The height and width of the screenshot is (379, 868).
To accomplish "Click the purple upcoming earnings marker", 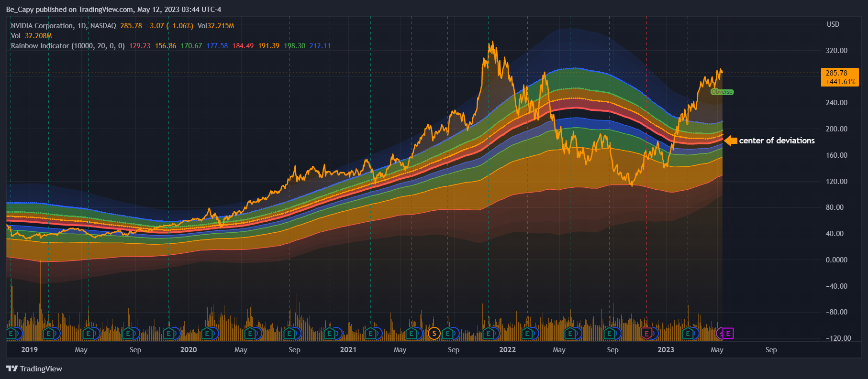I will point(728,333).
